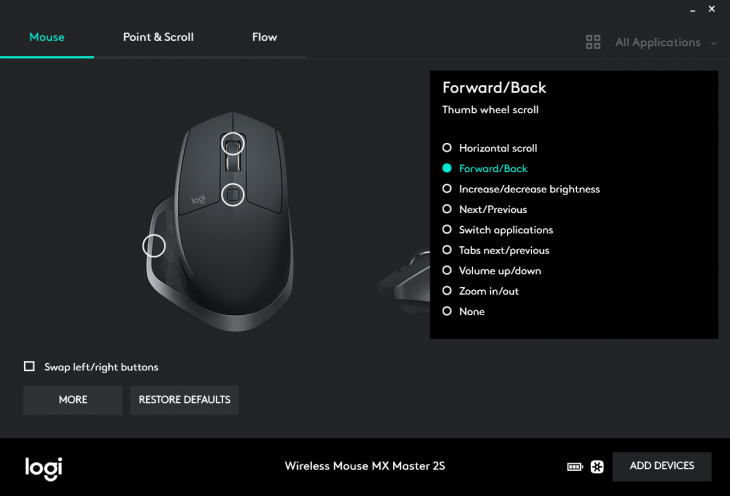The width and height of the screenshot is (730, 496).
Task: Select the None option
Action: click(464, 312)
